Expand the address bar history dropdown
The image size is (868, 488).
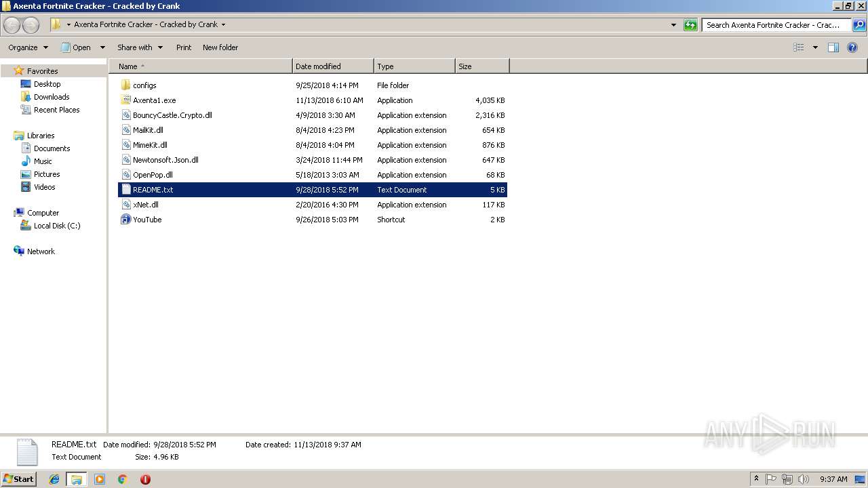(673, 25)
